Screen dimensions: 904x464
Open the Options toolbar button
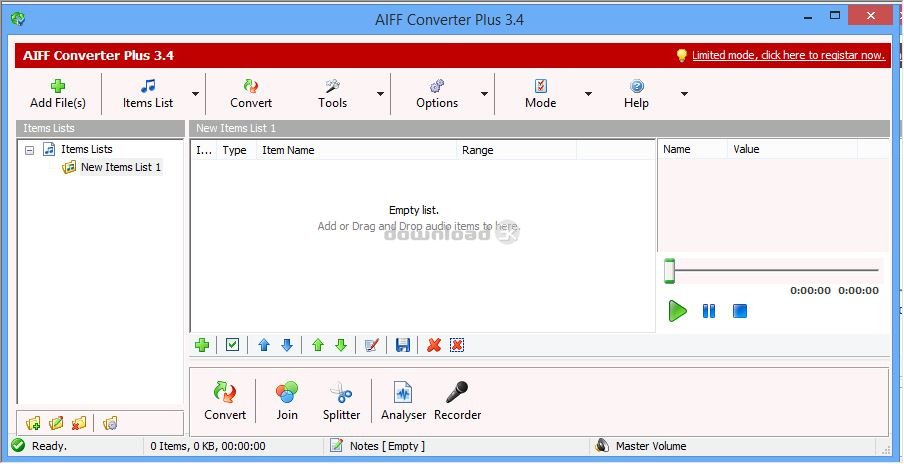pos(436,94)
